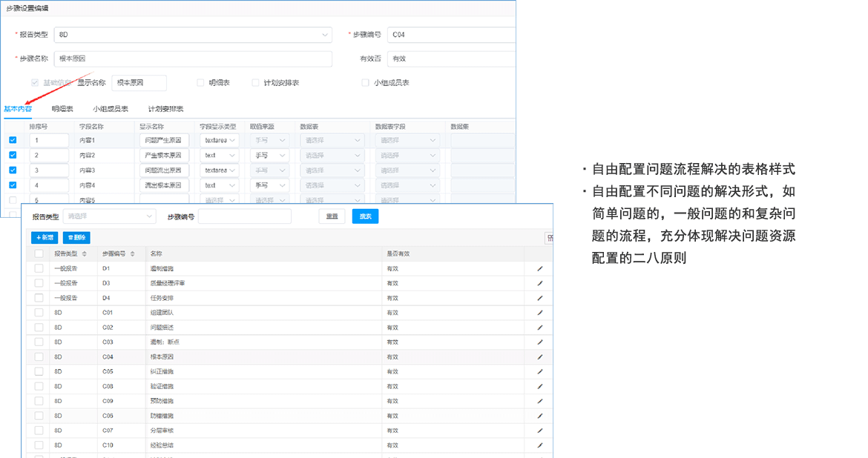The image size is (868, 458).
Task: Edit the C05 纠正措施 row with pencil icon
Action: click(540, 371)
